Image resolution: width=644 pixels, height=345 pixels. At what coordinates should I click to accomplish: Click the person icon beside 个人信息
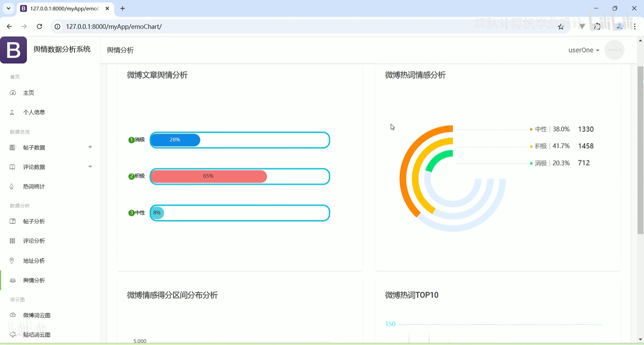click(x=12, y=112)
